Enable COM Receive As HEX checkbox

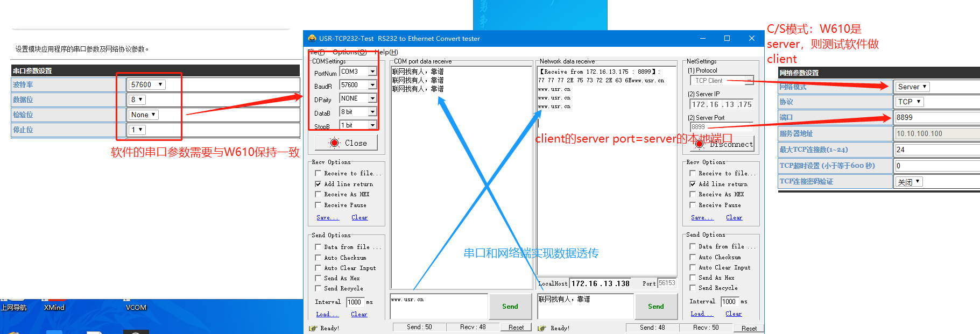[318, 194]
